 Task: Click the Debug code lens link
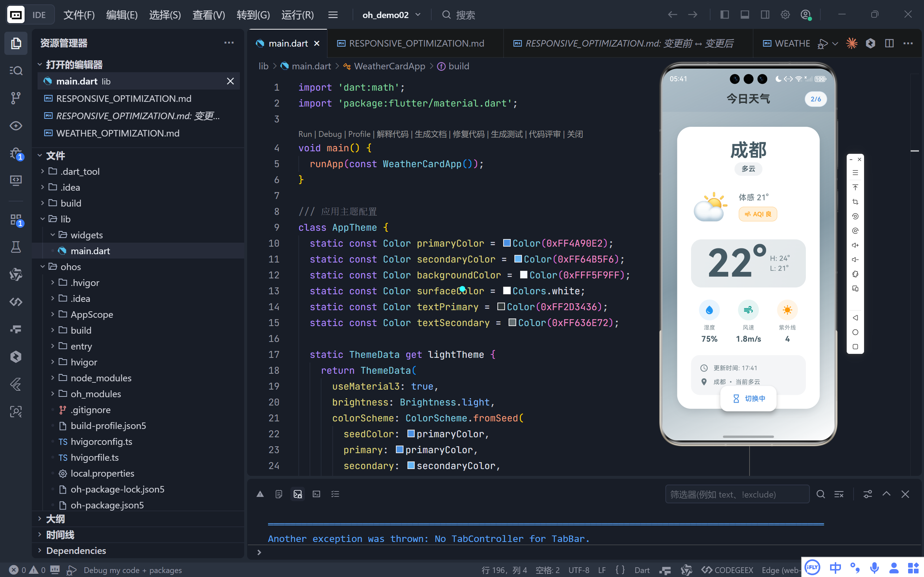(x=329, y=134)
